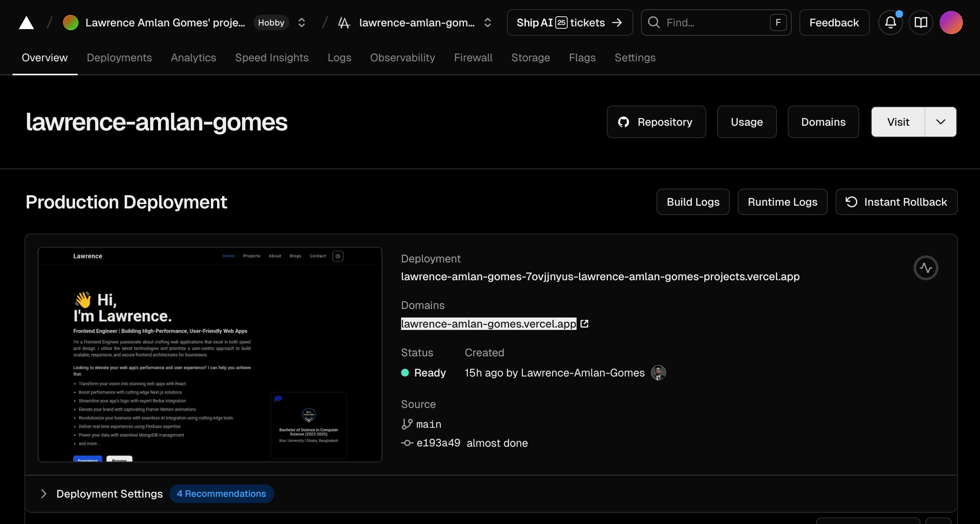Click the GitHub icon on Repository button

click(624, 122)
